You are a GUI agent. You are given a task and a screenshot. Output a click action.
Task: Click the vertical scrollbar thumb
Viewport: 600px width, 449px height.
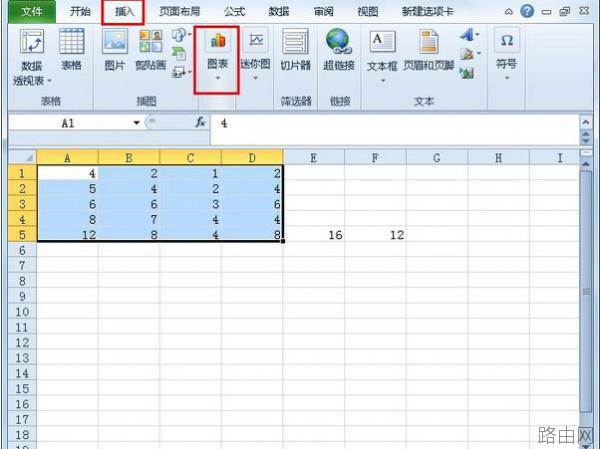[x=586, y=292]
